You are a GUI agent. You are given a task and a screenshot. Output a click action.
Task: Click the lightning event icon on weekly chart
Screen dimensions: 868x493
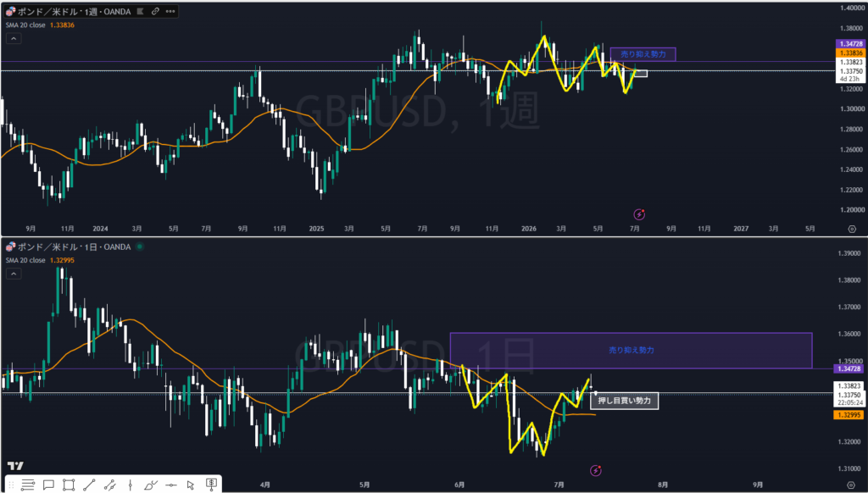coord(639,214)
